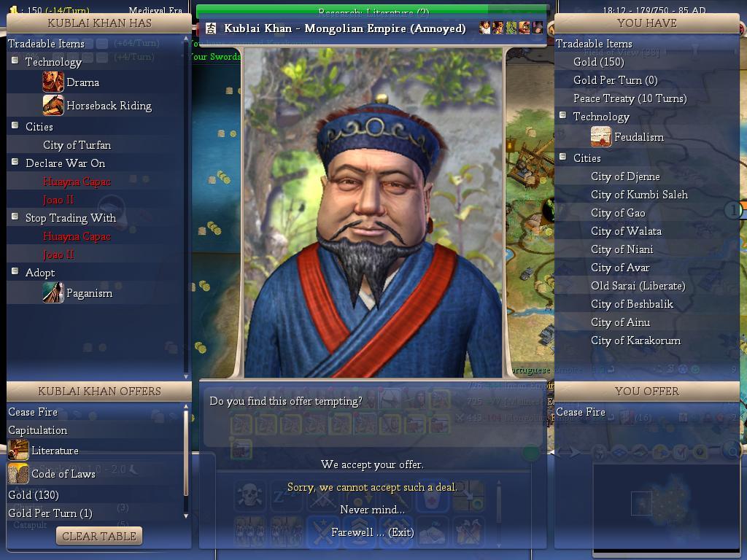Click the Code of Laws icon
This screenshot has width=747, height=560.
pyautogui.click(x=18, y=473)
